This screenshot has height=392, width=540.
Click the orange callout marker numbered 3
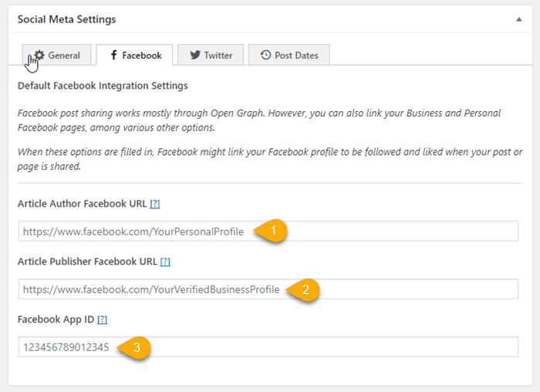pyautogui.click(x=134, y=347)
